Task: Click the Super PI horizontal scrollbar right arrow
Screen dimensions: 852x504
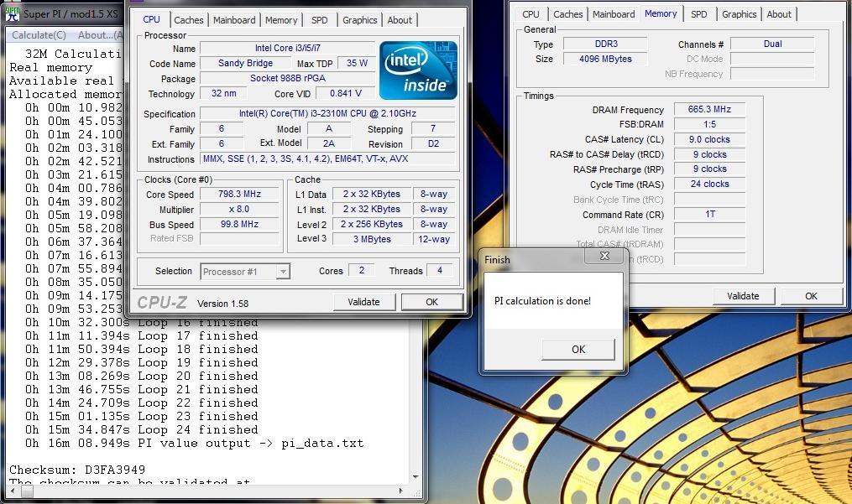Action: point(401,491)
